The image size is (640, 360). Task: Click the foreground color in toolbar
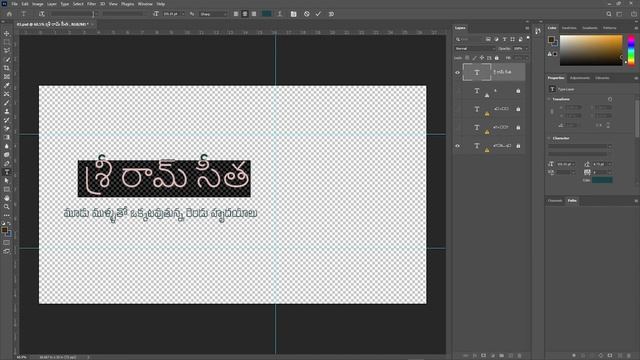(x=4, y=230)
